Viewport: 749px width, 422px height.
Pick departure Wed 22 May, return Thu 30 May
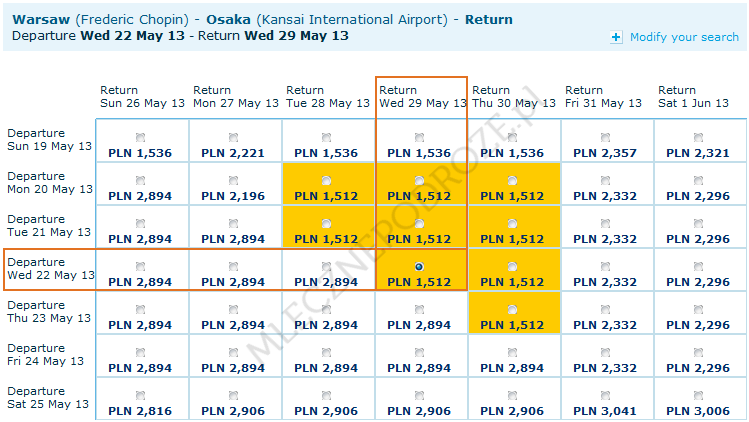point(512,266)
